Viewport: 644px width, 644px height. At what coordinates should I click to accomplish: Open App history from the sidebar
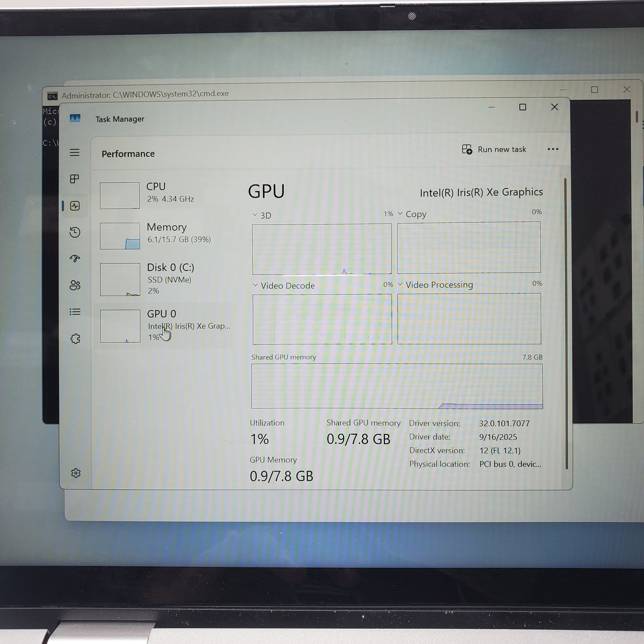click(x=75, y=233)
